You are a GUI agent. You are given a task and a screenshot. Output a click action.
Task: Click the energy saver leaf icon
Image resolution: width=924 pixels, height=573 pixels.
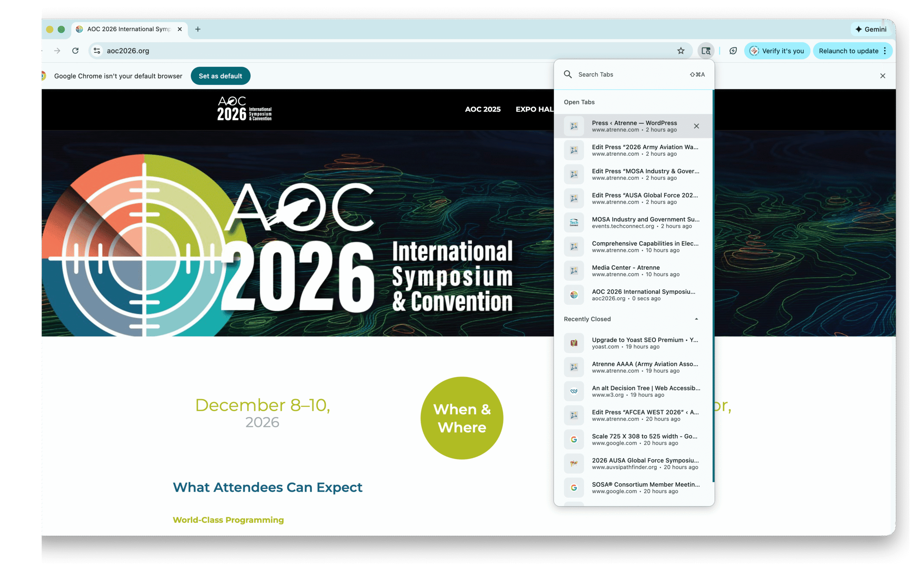[x=733, y=51]
